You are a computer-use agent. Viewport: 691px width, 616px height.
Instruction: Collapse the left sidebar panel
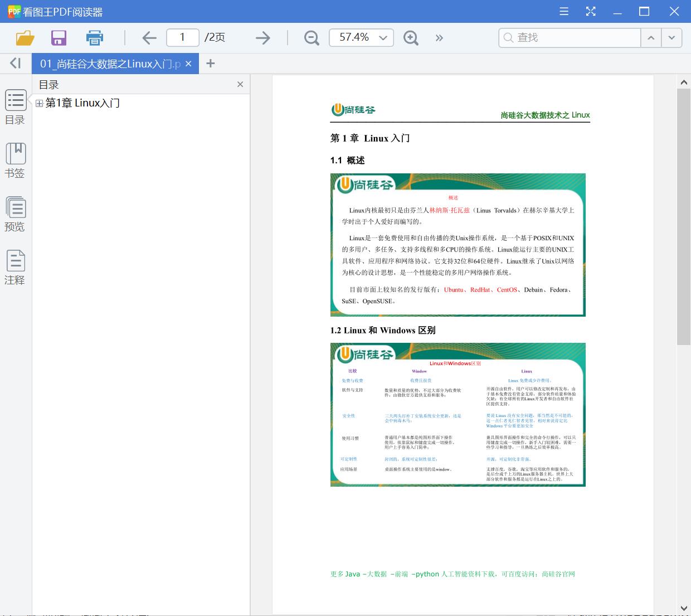point(16,64)
